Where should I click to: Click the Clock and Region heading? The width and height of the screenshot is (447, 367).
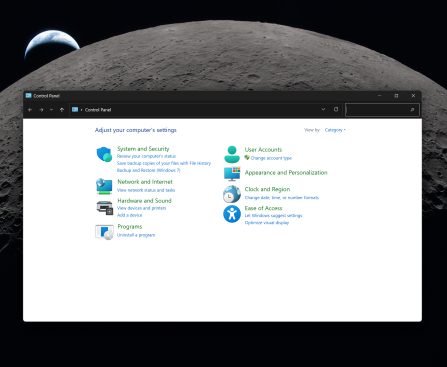[267, 189]
